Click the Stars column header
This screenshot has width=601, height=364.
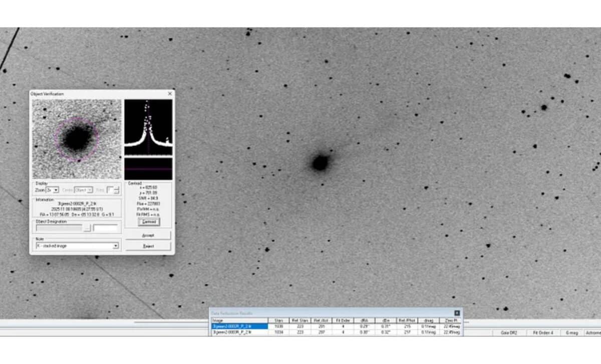(279, 320)
